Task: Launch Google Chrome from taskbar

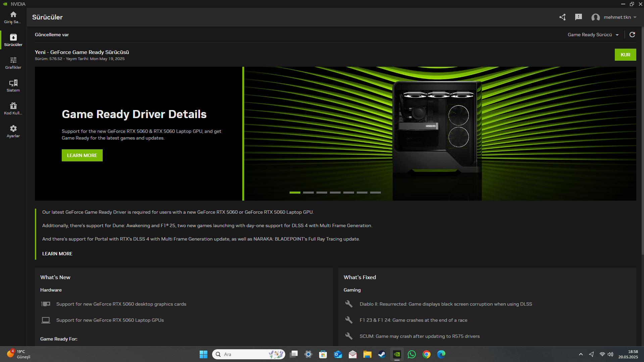Action: (x=427, y=354)
